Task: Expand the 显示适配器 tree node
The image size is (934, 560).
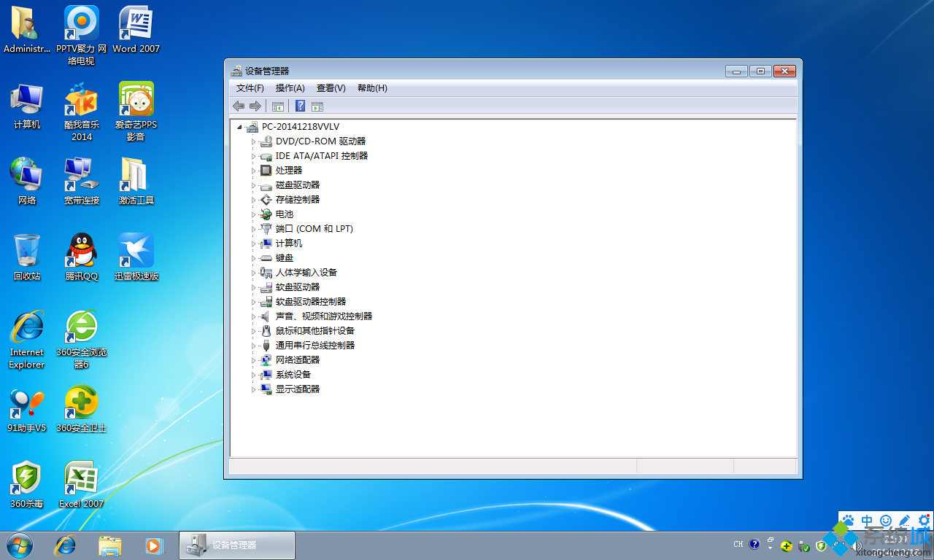Action: pyautogui.click(x=254, y=389)
